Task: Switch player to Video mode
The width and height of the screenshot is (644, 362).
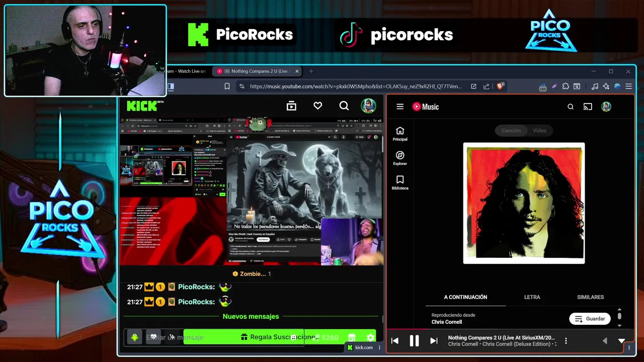Action: (539, 130)
